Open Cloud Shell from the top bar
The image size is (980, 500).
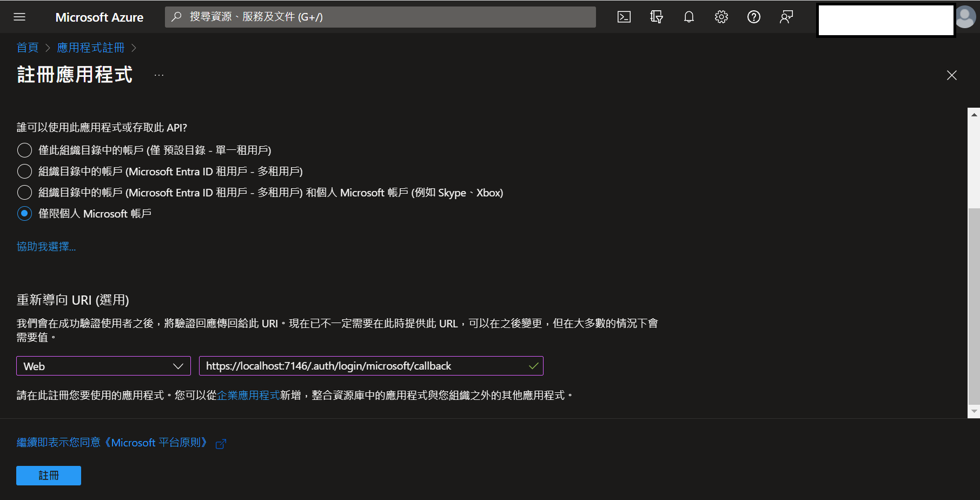pos(624,17)
